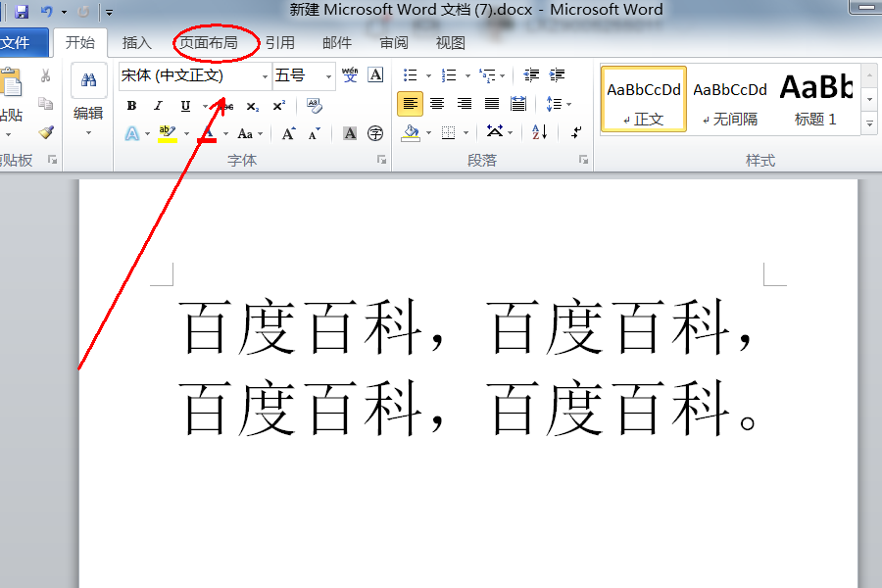
Task: Click the Increase Indent icon
Action: 557,74
